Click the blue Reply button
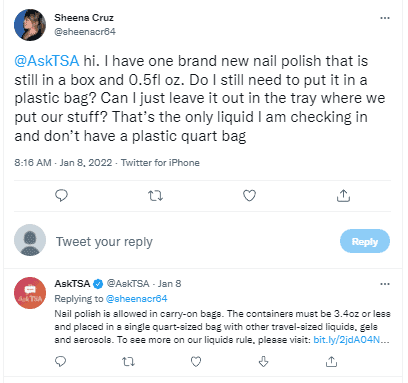The image size is (408, 383). [x=365, y=241]
